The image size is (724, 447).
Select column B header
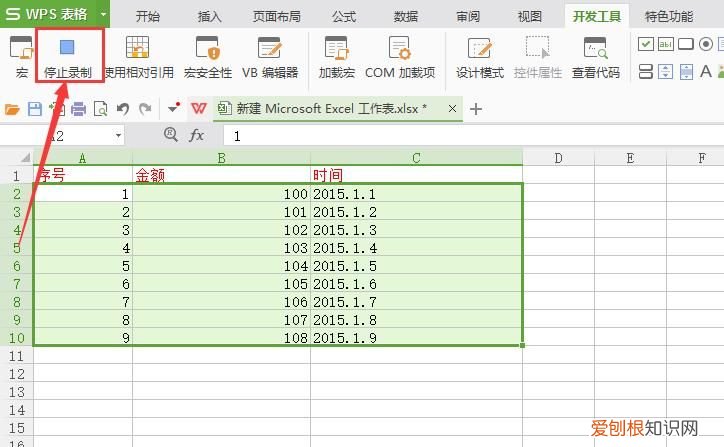[222, 158]
